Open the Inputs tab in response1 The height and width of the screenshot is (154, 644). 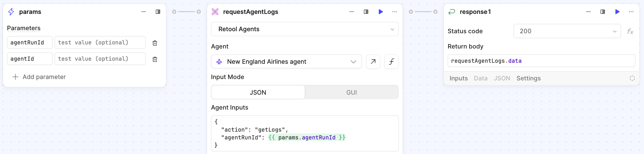coord(458,78)
